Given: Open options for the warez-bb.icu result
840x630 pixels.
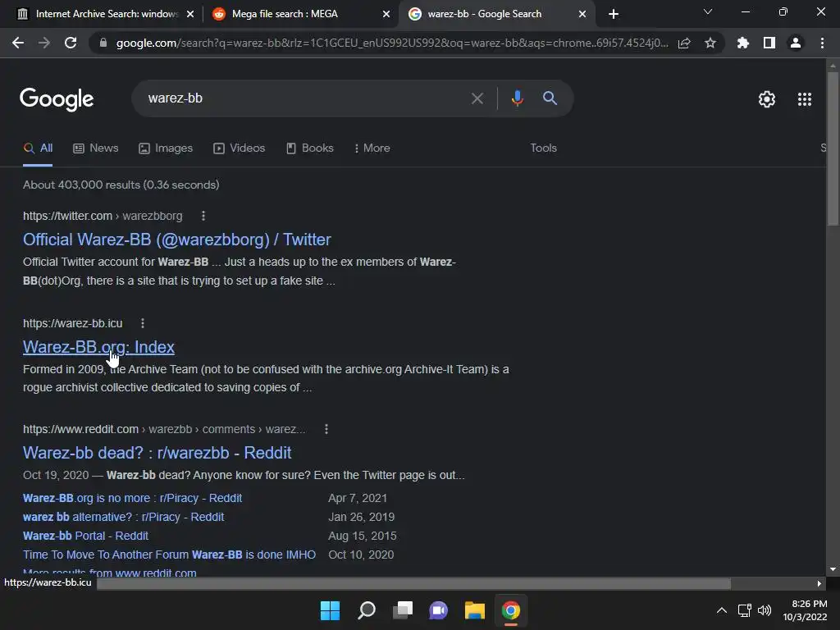Looking at the screenshot, I should [x=143, y=323].
